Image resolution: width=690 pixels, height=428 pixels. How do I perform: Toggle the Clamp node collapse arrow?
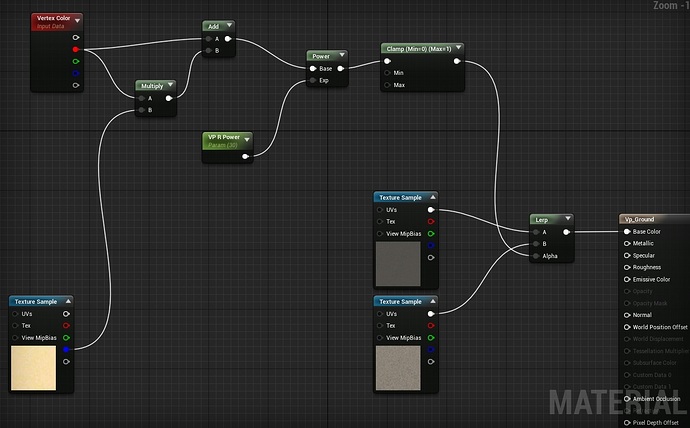[x=459, y=48]
